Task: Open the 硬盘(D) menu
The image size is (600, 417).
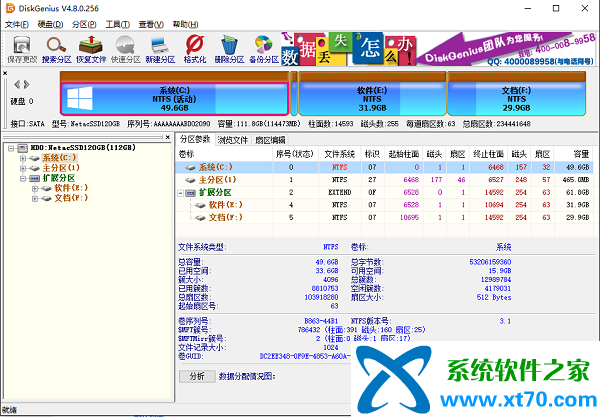Action: tap(50, 24)
